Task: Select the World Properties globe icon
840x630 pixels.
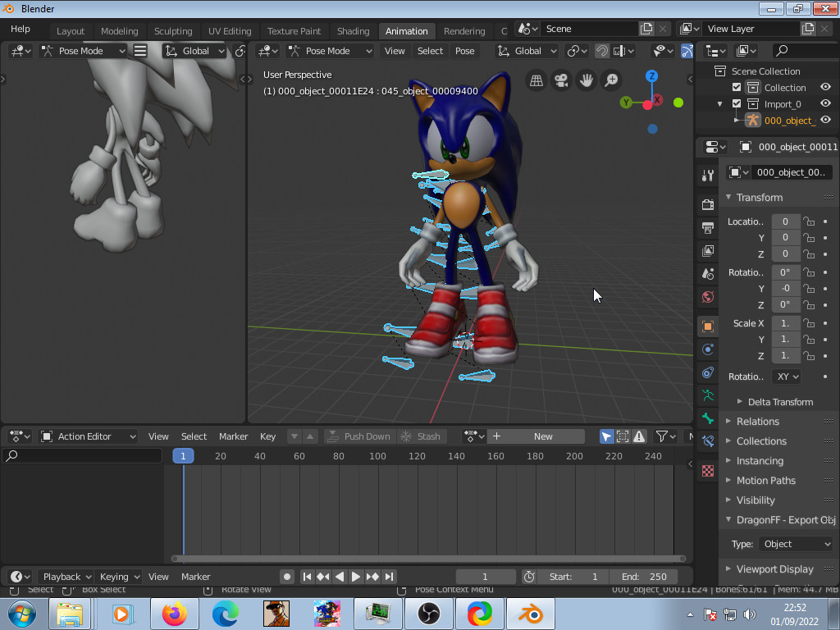Action: (707, 298)
